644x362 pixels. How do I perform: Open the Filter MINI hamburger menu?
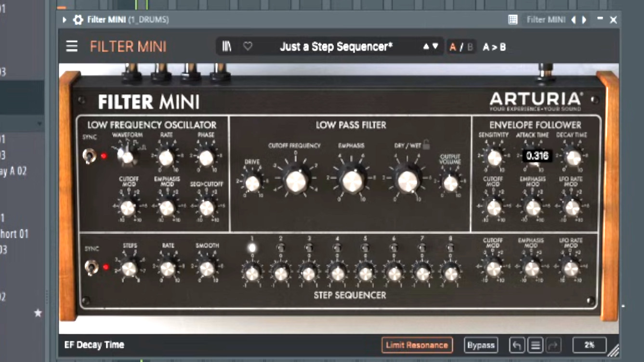pos(72,46)
